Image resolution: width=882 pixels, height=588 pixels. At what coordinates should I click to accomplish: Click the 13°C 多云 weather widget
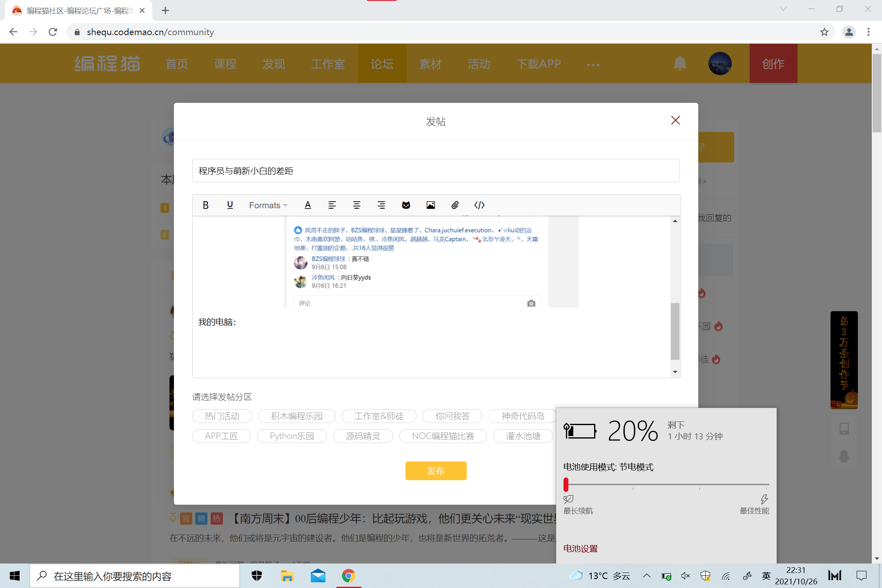600,576
